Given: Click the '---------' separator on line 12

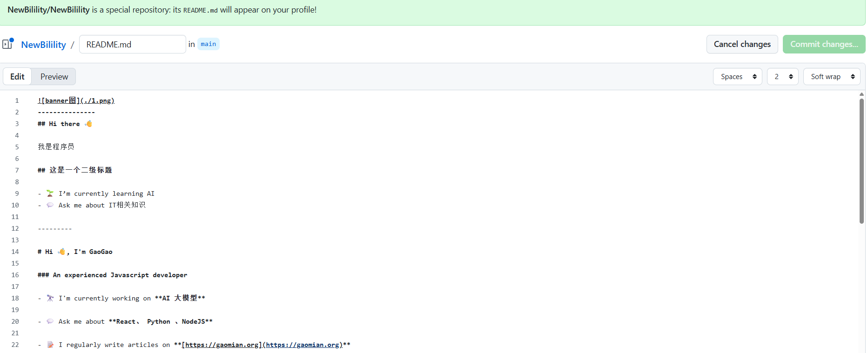Looking at the screenshot, I should pos(55,228).
